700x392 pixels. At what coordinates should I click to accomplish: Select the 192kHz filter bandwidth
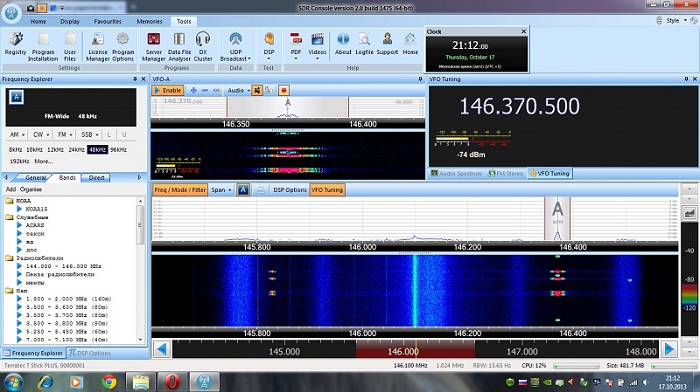tap(19, 161)
